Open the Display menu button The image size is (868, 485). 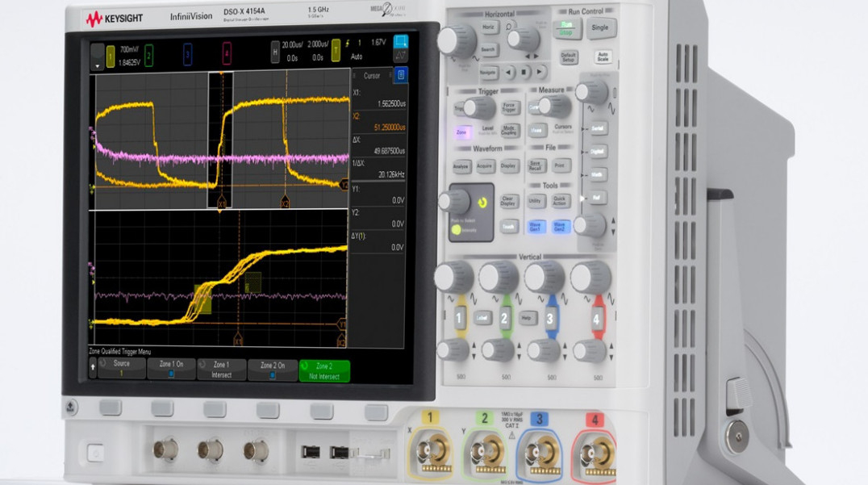[508, 165]
